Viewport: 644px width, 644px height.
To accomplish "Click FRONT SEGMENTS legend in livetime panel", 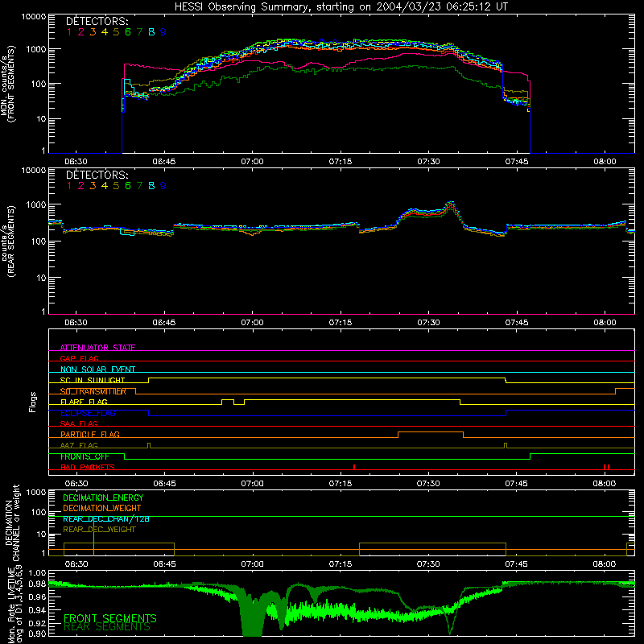I will pyautogui.click(x=110, y=618).
